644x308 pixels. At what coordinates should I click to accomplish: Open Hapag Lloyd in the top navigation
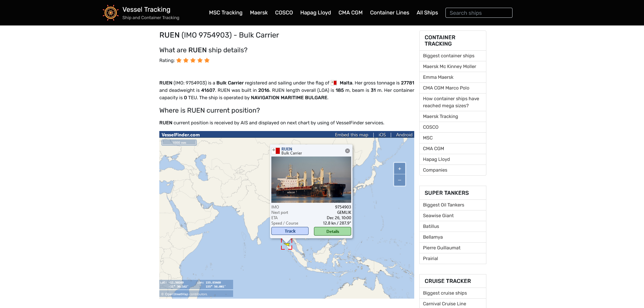316,13
